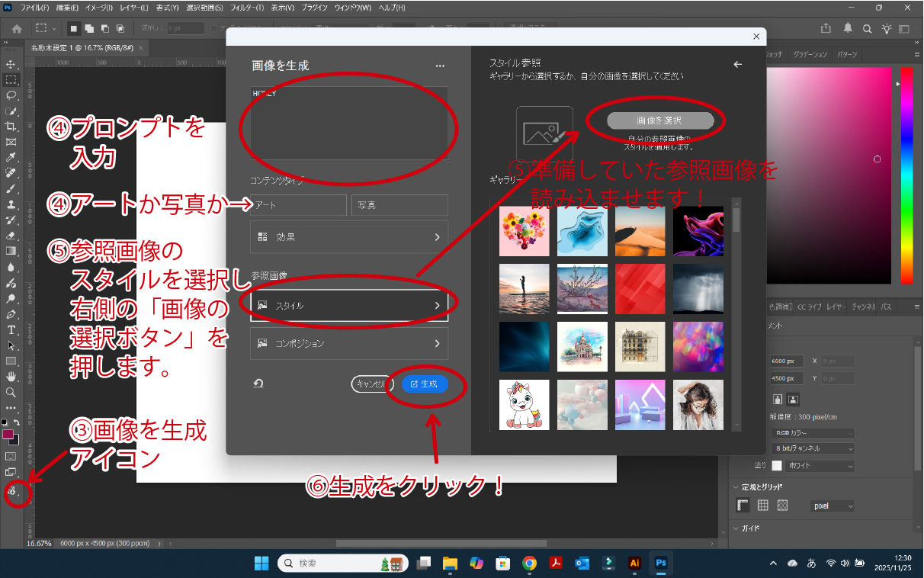Click the 生成 button
Screen dimensions: 924x578
(x=424, y=385)
